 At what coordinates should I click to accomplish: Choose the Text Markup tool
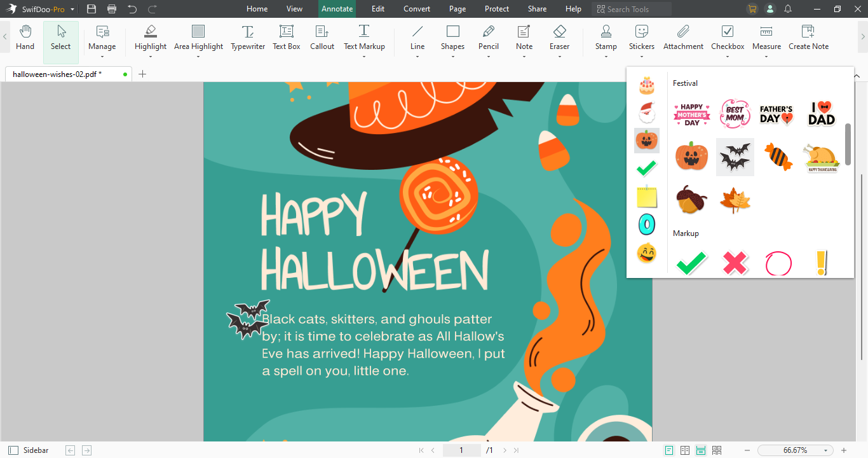[364, 38]
